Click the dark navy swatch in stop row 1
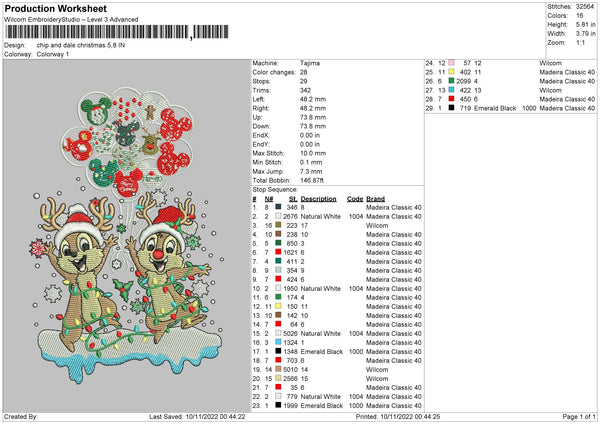This screenshot has height=424, width=600. (278, 207)
